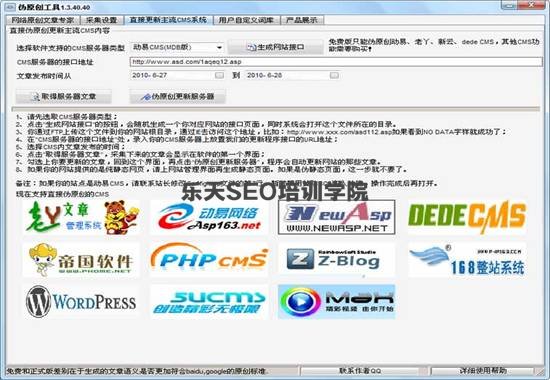Click the PHPCMS logo

[209, 260]
